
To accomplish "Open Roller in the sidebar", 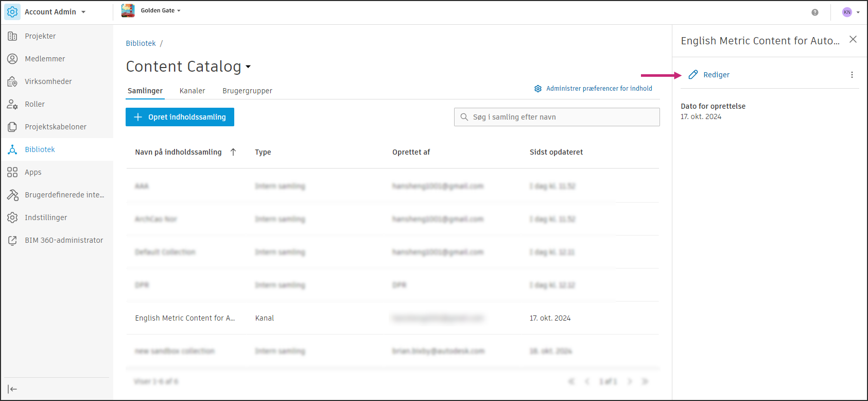I will (34, 104).
